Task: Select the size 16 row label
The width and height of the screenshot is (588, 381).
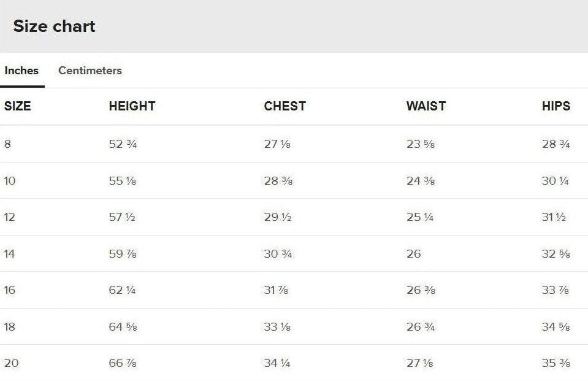Action: [10, 290]
